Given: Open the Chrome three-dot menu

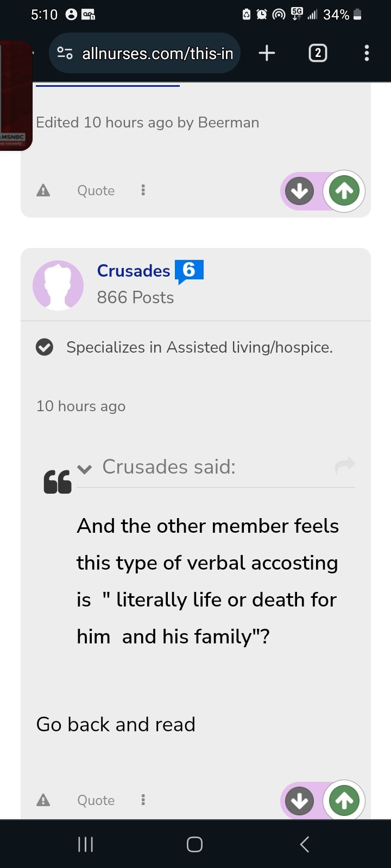Looking at the screenshot, I should click(367, 53).
